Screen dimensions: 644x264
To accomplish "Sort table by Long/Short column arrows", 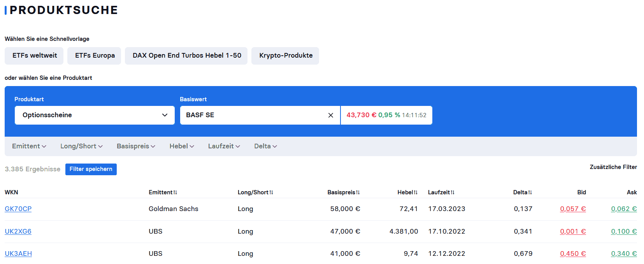I will click(x=271, y=192).
